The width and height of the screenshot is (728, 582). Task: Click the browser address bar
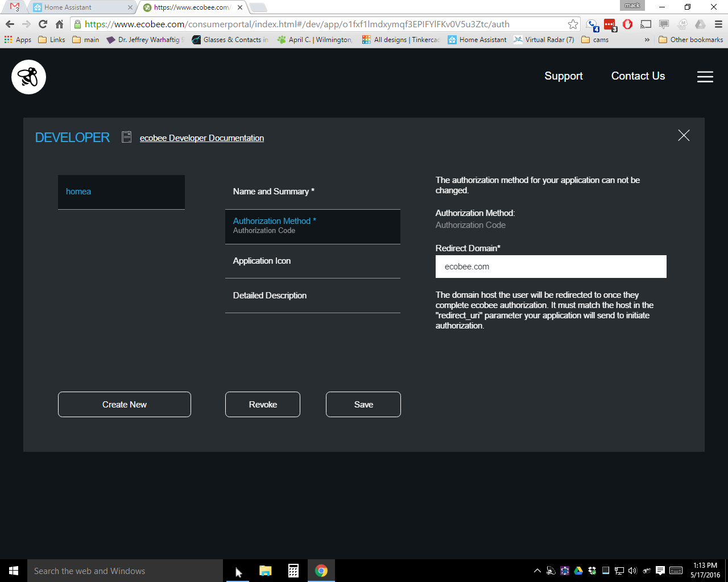(324, 24)
